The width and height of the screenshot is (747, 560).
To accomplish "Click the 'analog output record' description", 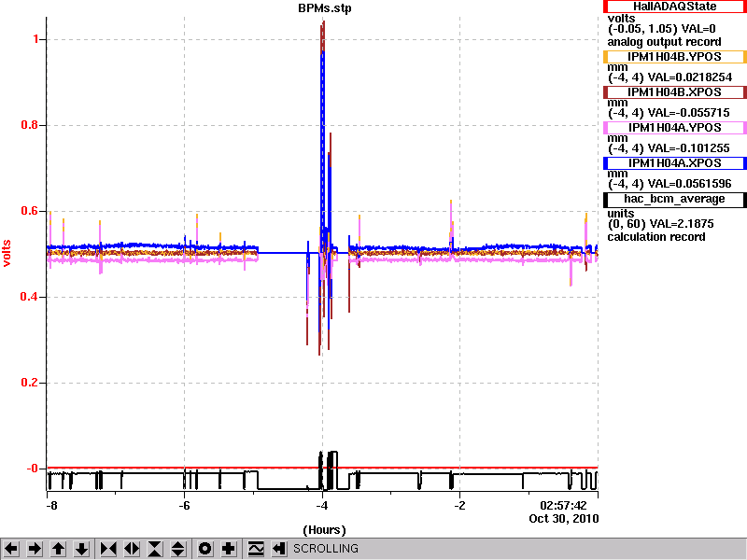I will (x=664, y=42).
